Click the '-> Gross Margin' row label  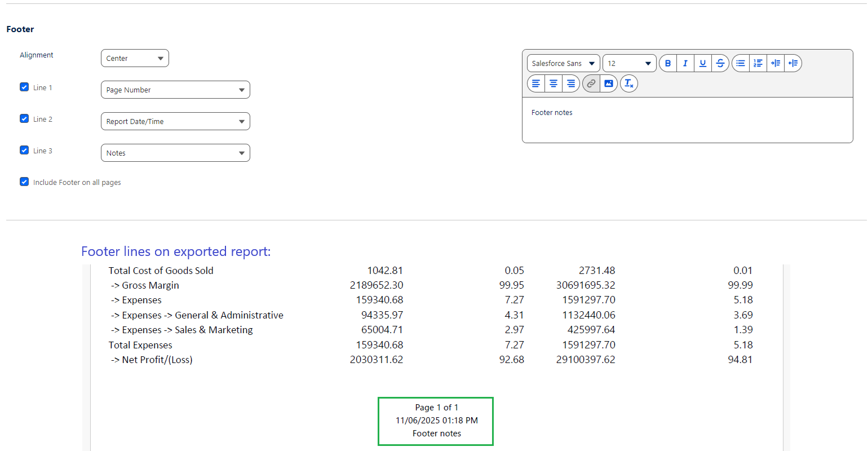pos(145,285)
